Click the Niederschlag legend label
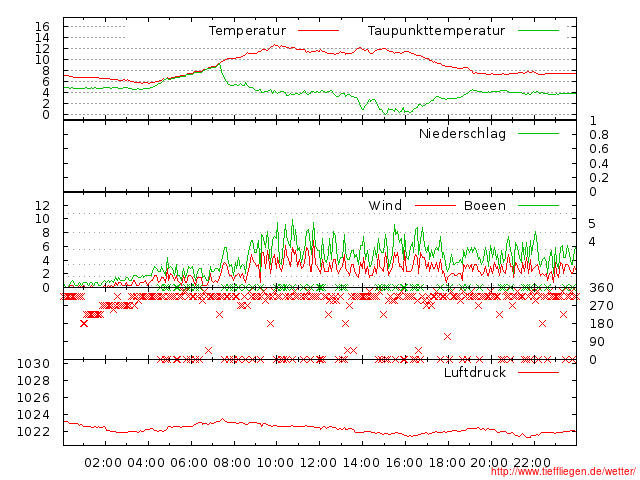 point(462,133)
